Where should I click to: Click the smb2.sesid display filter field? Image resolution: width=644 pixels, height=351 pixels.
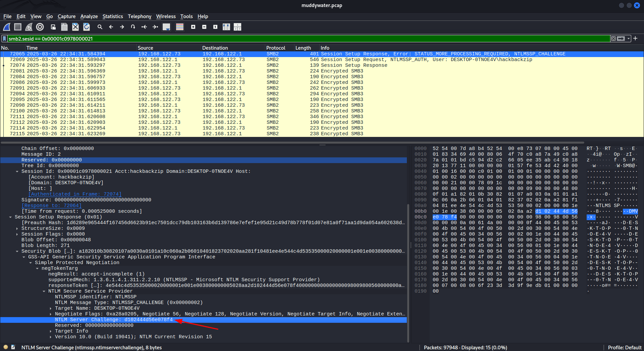pyautogui.click(x=309, y=39)
